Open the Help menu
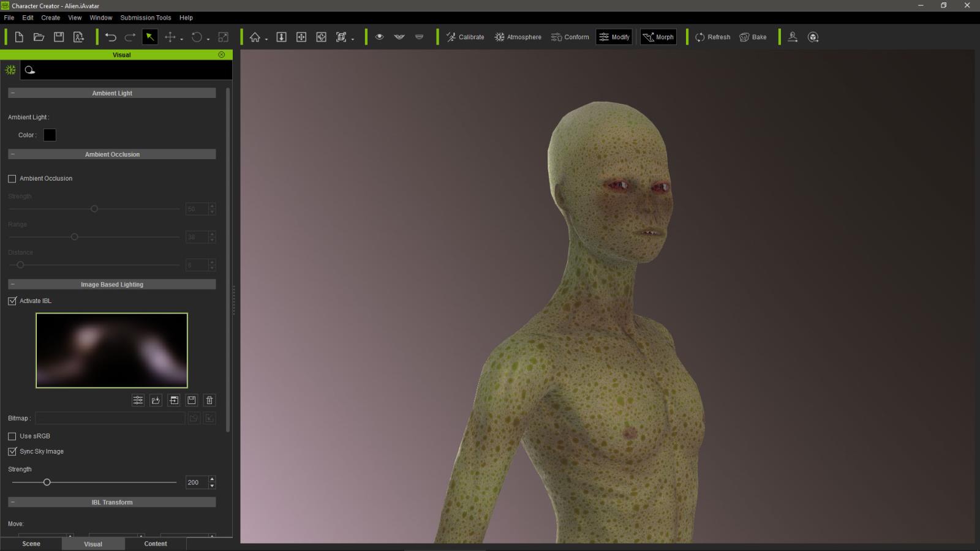The width and height of the screenshot is (980, 551). 186,18
